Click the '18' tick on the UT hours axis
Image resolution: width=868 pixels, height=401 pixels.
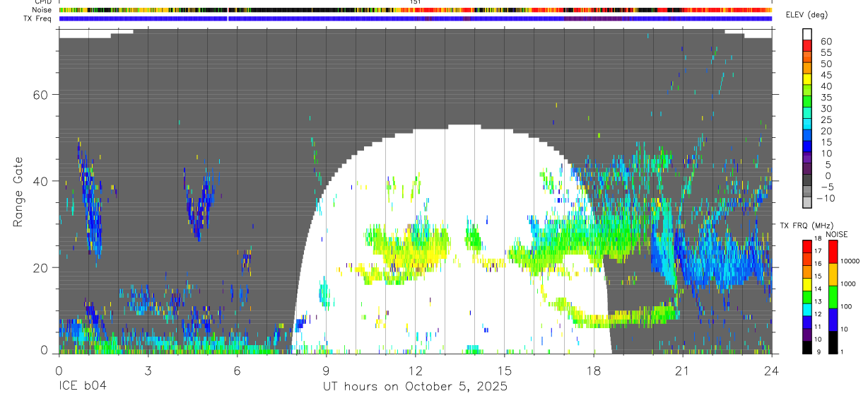593,370
